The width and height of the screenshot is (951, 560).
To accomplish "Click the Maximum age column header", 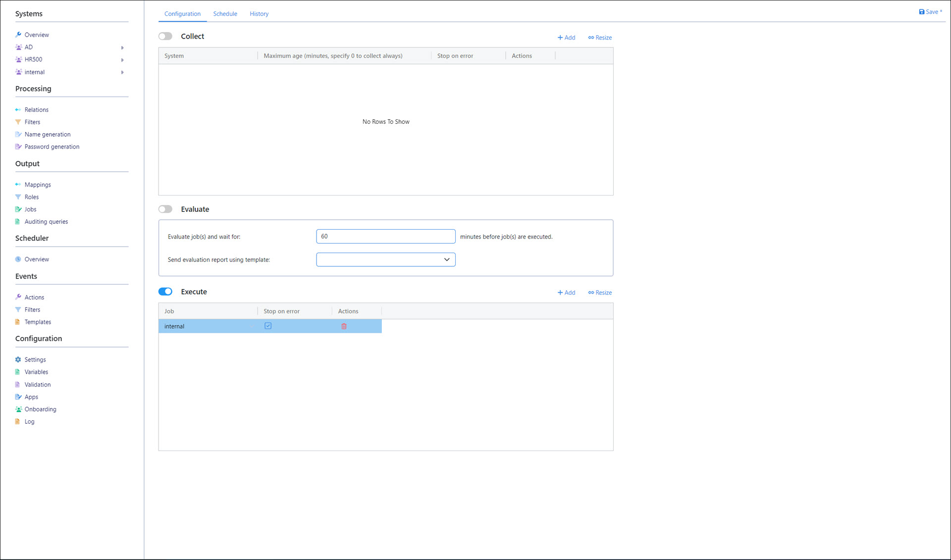I will pos(344,56).
